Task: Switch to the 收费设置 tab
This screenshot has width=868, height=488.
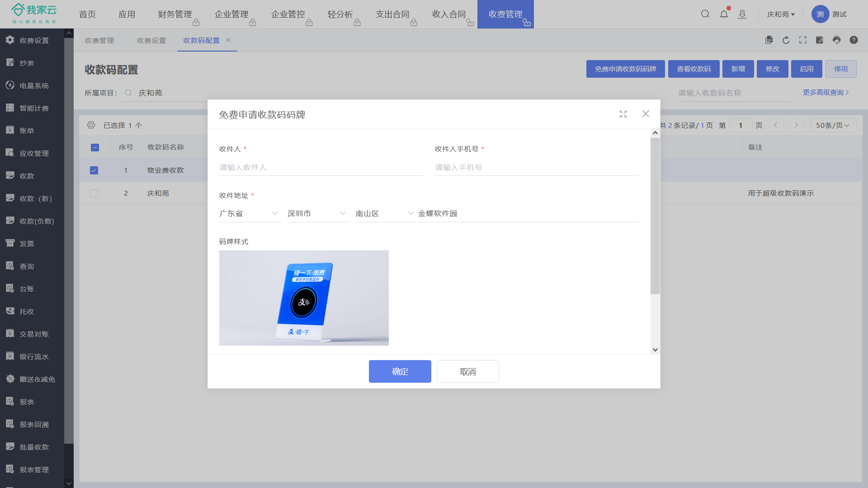Action: (151, 40)
